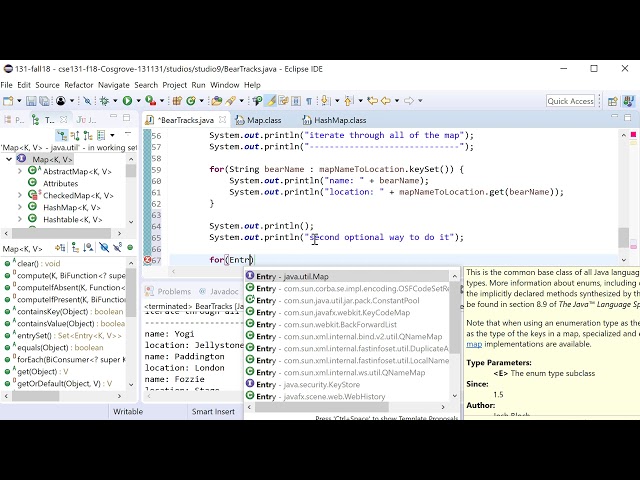
Task: Click the error marker on line 67
Action: (x=147, y=260)
